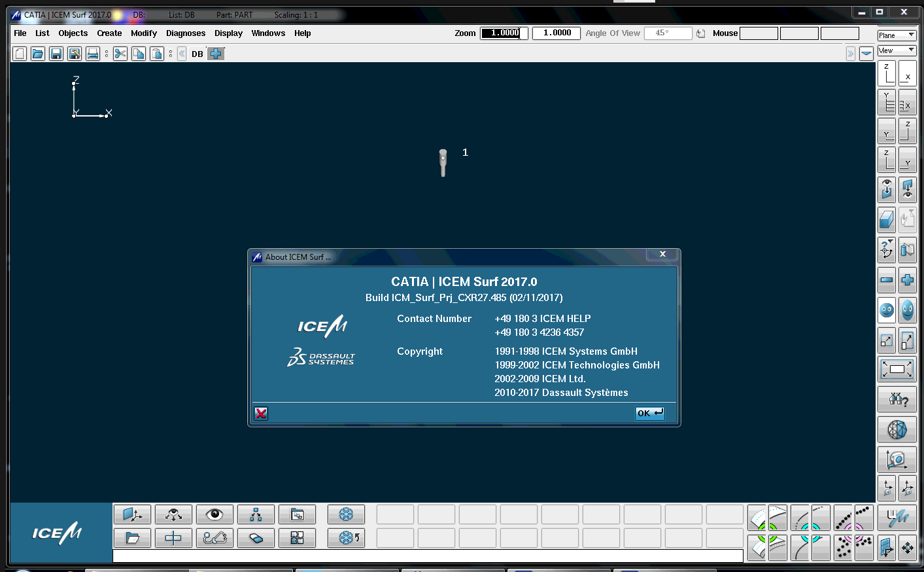This screenshot has width=924, height=572.
Task: Select the Cut scissors icon
Action: point(120,54)
